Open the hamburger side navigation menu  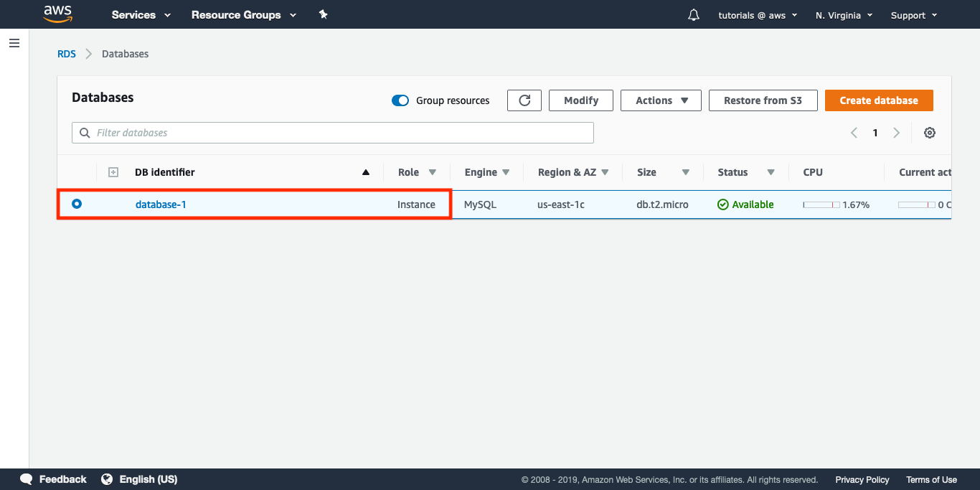pyautogui.click(x=14, y=44)
